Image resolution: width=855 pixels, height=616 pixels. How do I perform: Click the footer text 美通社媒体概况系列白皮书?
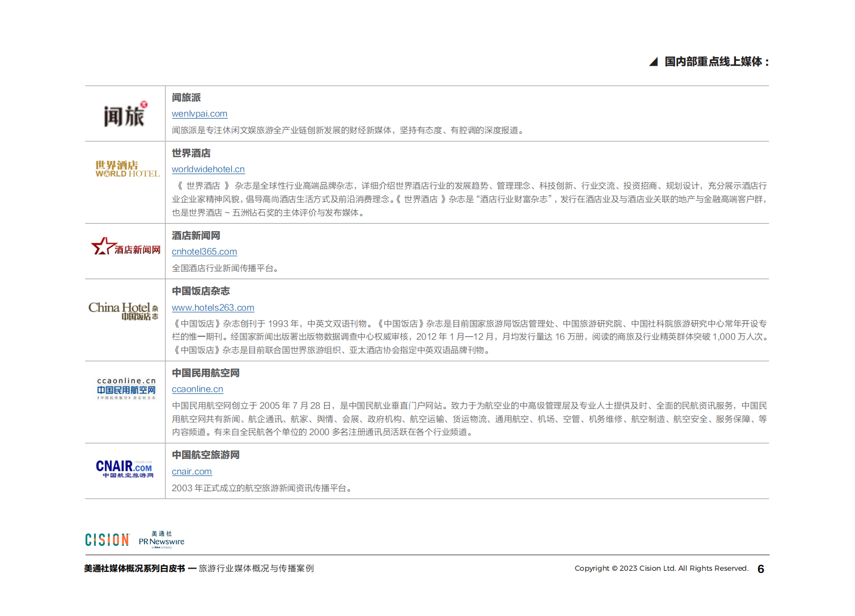(x=135, y=569)
